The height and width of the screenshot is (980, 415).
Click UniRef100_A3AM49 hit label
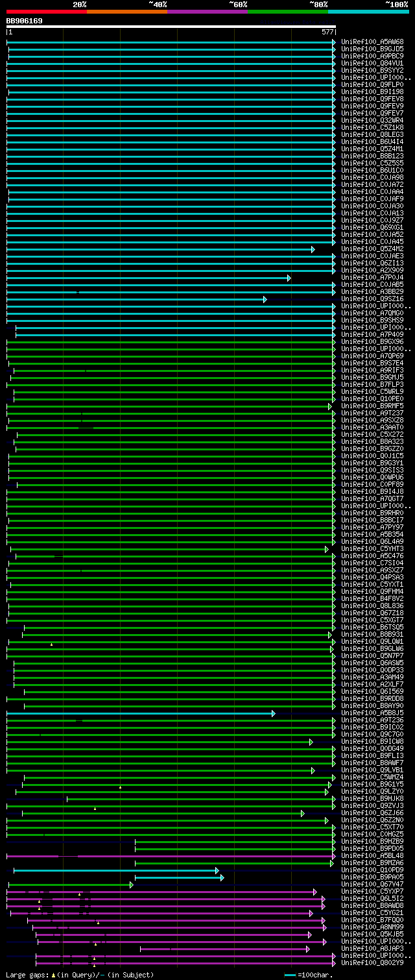[372, 677]
